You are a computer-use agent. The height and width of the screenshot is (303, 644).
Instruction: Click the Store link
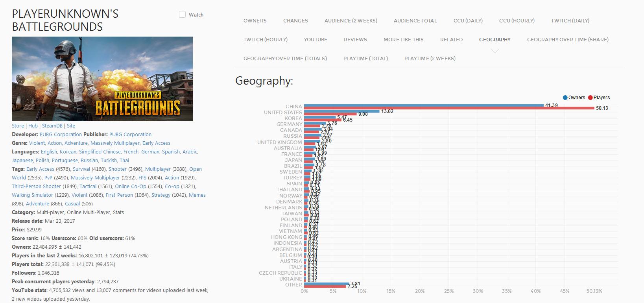pos(18,126)
